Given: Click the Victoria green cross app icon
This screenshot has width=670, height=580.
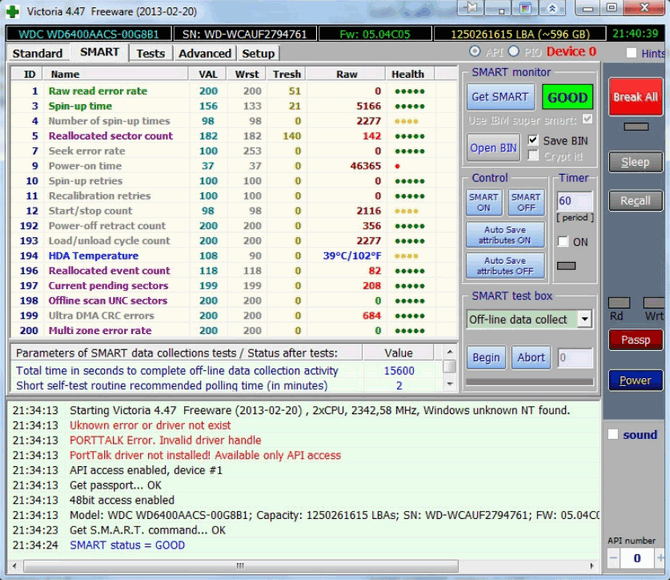Looking at the screenshot, I should pos(12,10).
